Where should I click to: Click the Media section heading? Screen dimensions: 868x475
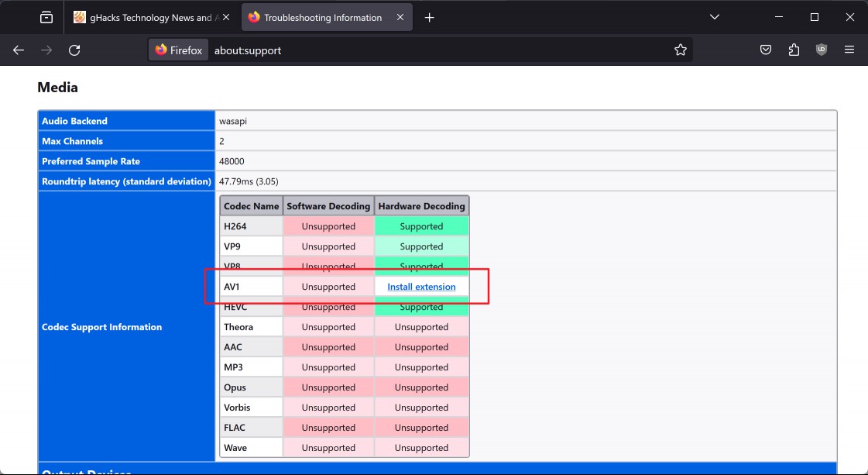[57, 88]
